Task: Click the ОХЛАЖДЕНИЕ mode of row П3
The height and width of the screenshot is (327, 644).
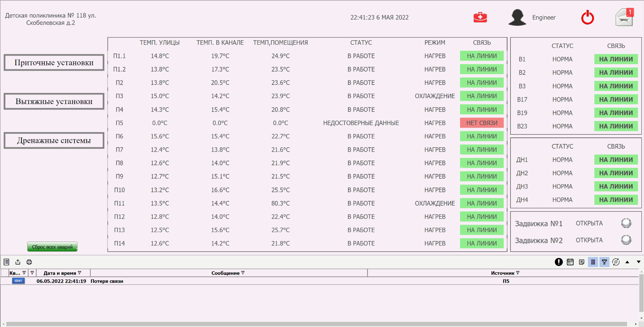Action: click(435, 96)
